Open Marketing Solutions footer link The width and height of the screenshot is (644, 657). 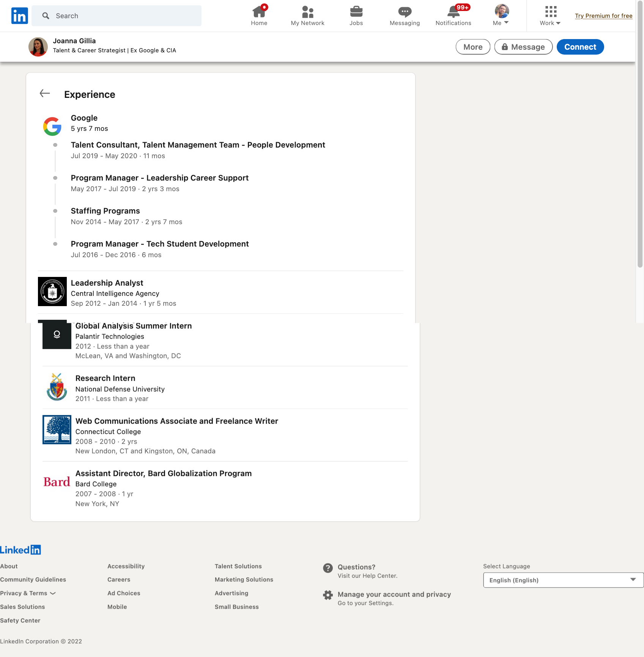click(244, 580)
